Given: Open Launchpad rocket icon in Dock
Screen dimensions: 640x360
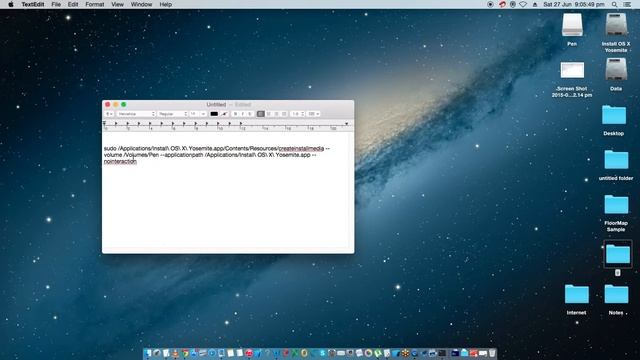Looking at the screenshot, I should pyautogui.click(x=157, y=353).
